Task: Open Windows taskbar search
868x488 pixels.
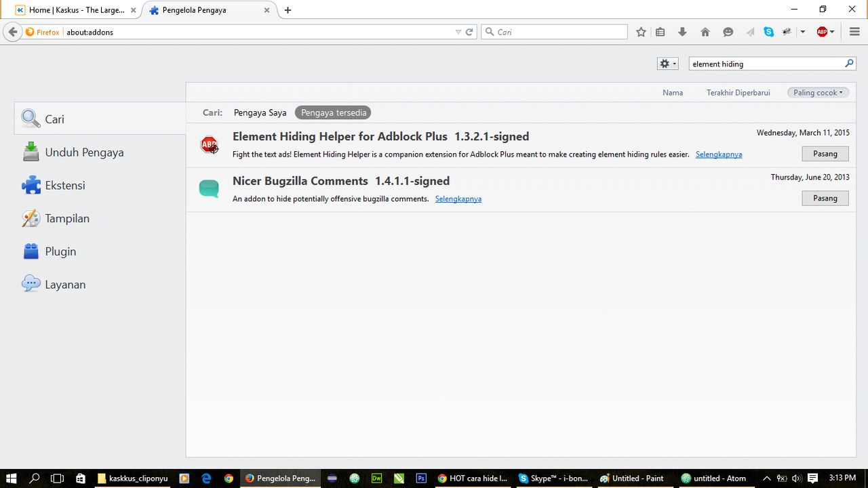Action: click(x=35, y=479)
